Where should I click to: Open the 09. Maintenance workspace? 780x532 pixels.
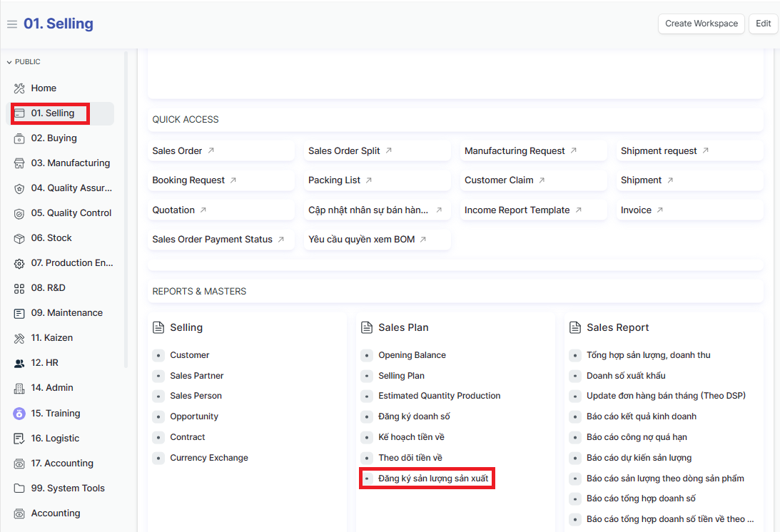pos(66,313)
